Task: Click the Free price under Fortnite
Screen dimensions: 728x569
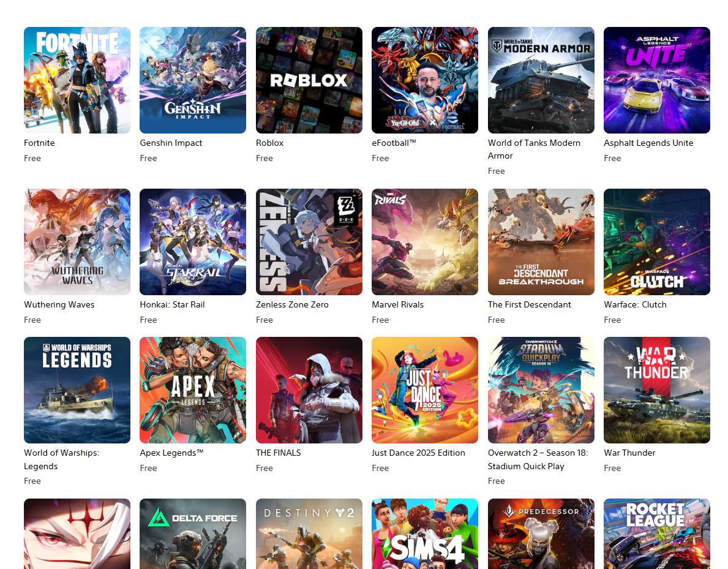Action: (x=32, y=159)
